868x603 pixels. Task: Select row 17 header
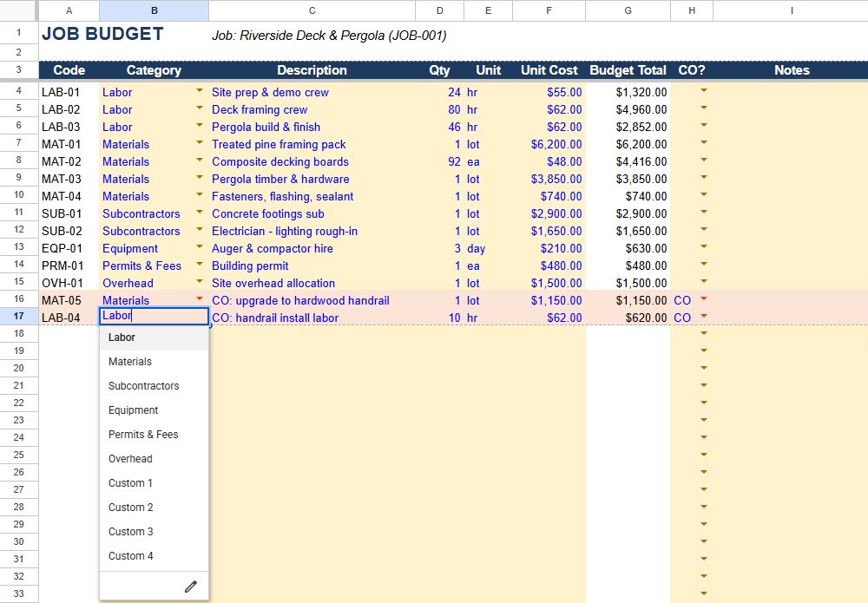click(x=19, y=317)
